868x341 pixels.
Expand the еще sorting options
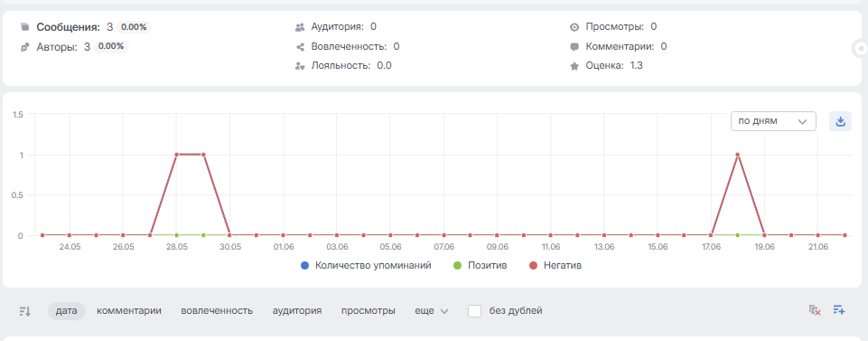tap(431, 311)
